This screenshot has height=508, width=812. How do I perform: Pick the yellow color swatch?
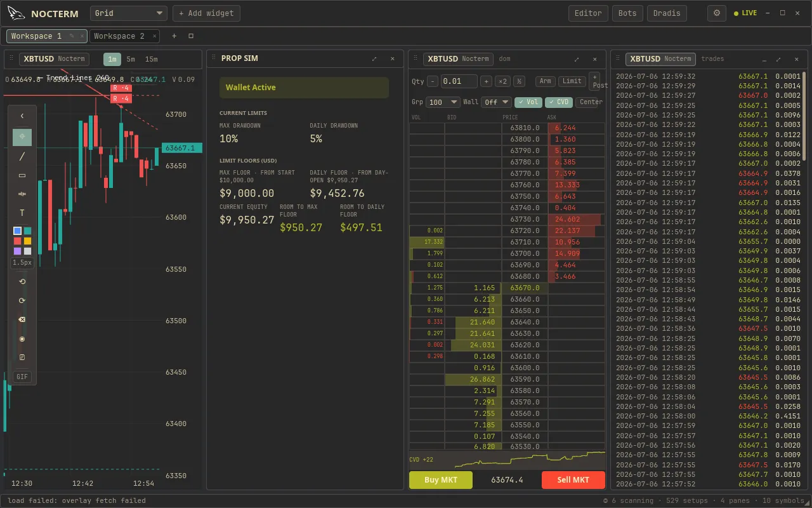27,241
